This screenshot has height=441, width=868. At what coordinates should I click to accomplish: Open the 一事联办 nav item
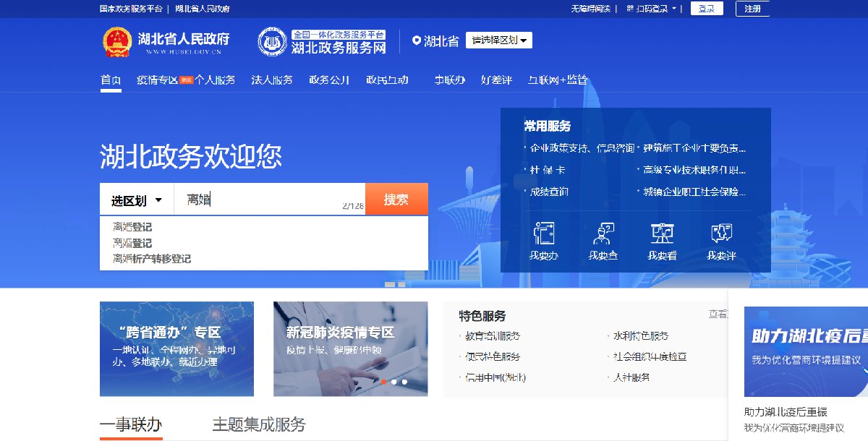(449, 80)
